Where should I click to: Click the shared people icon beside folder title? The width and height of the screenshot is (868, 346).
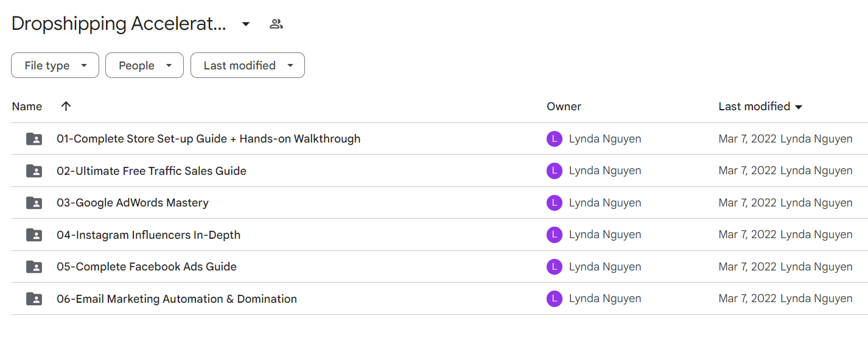click(x=276, y=24)
